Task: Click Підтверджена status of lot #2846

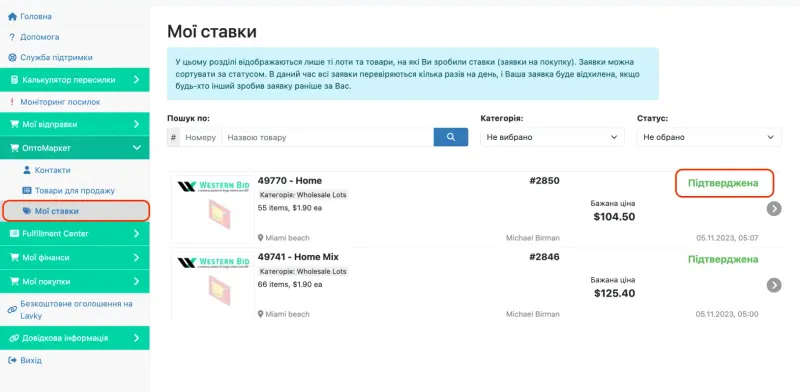Action: click(723, 259)
